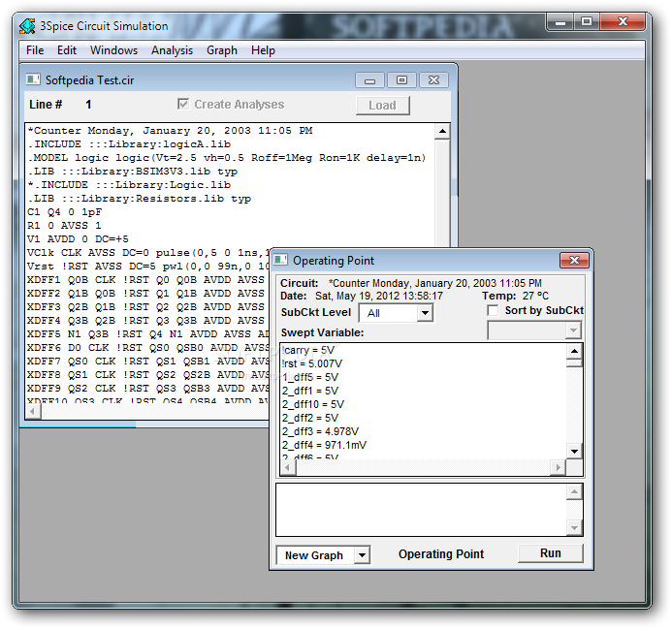Toggle the Create Analyses checkbox
Screen dimensions: 672x629
point(183,104)
